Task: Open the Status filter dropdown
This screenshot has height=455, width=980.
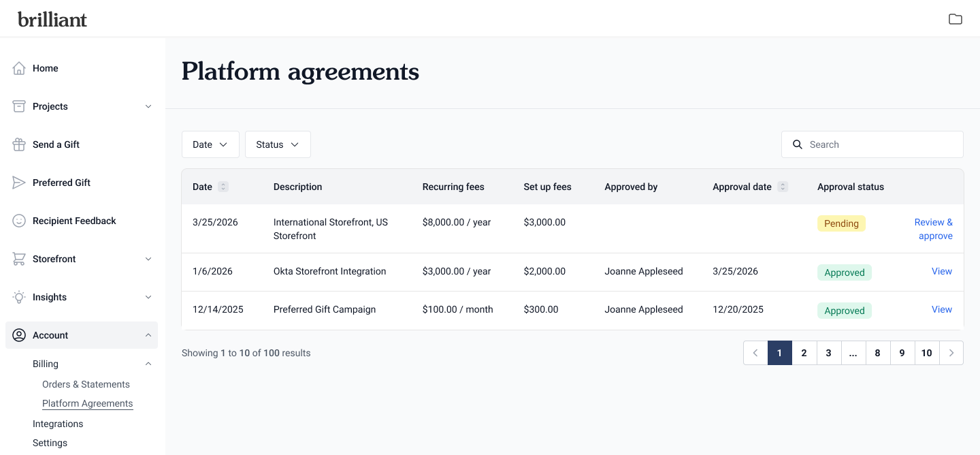Action: (278, 144)
